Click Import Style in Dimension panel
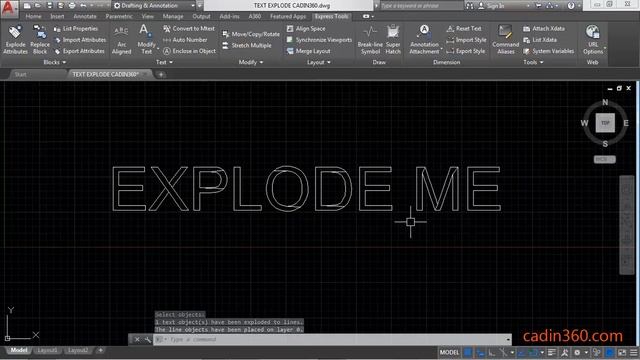 point(466,40)
